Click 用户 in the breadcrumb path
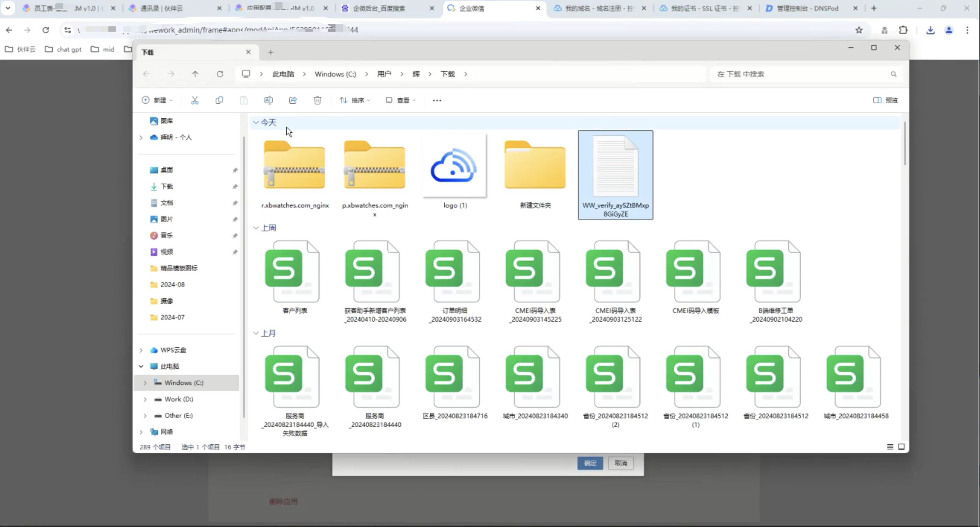This screenshot has width=980, height=527. [x=384, y=74]
